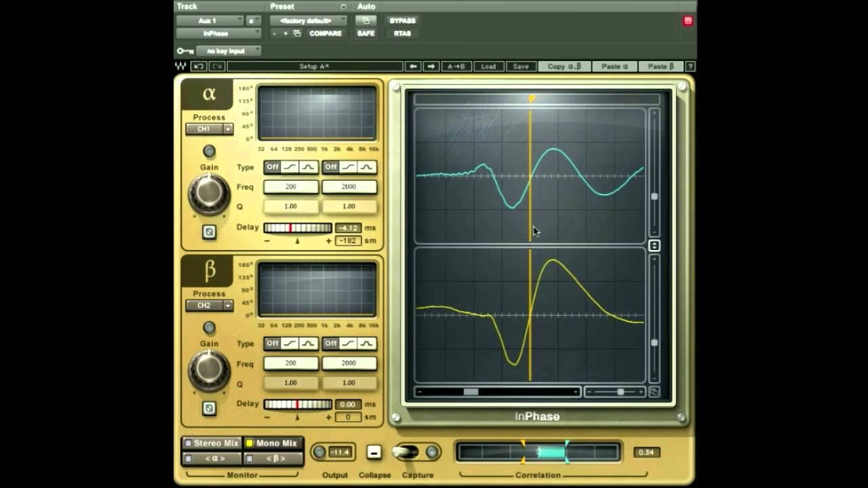The height and width of the screenshot is (488, 868).
Task: Click the key input icon next to no key input
Action: tap(184, 50)
